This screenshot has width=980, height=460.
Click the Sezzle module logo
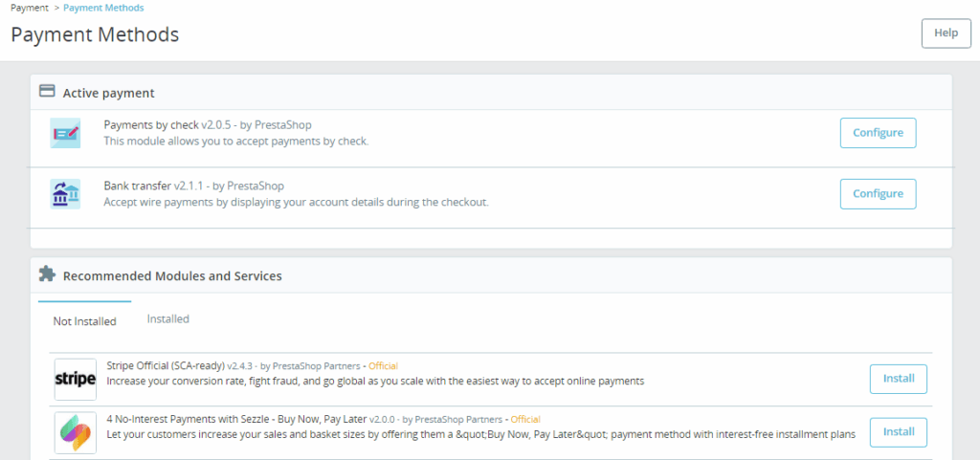click(x=75, y=432)
